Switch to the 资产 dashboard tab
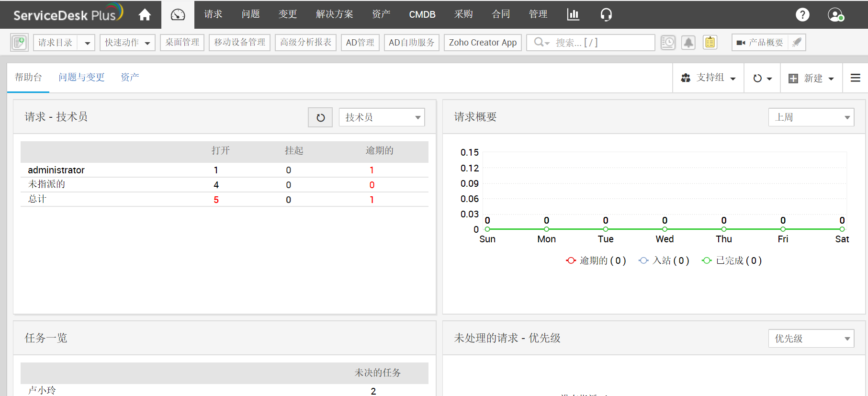 (x=130, y=77)
